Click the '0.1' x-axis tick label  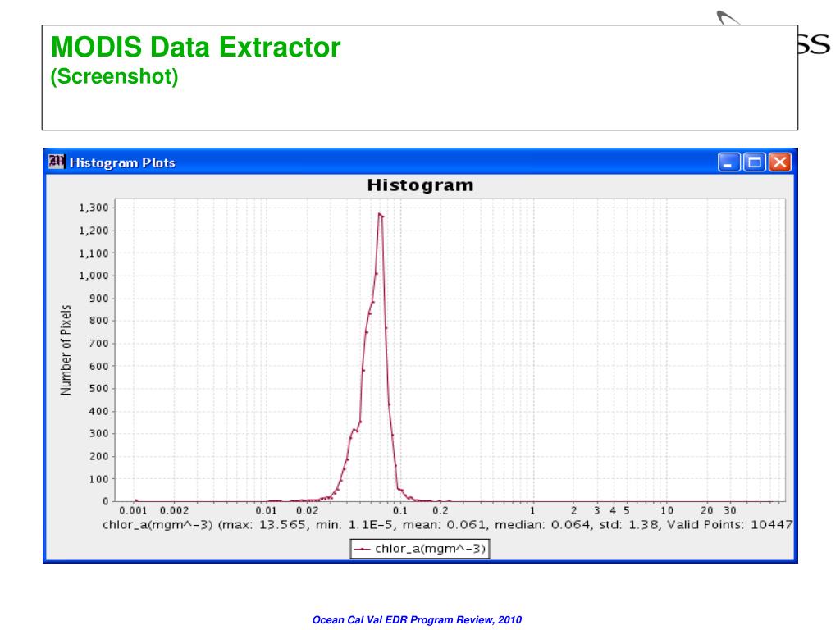tap(400, 510)
